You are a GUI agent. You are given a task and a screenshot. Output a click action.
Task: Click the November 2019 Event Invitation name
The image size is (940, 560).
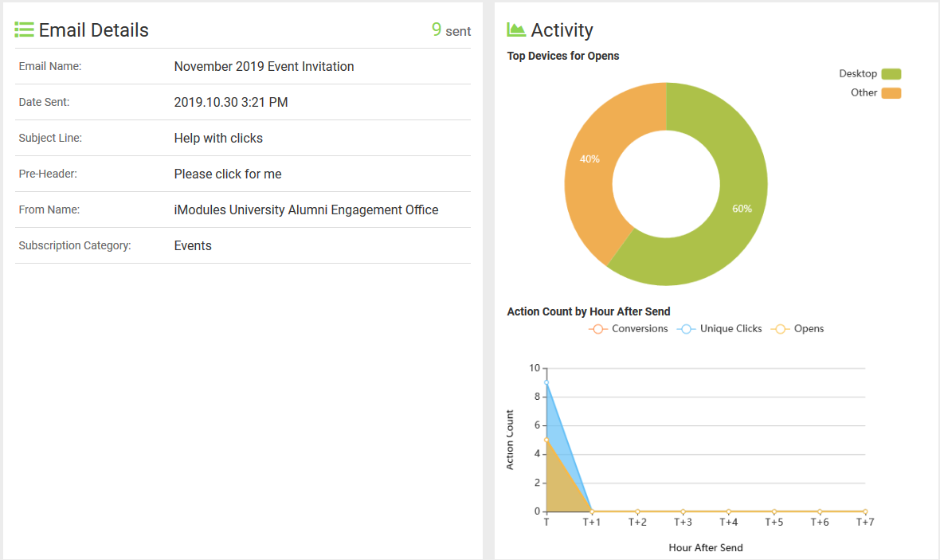click(x=264, y=67)
